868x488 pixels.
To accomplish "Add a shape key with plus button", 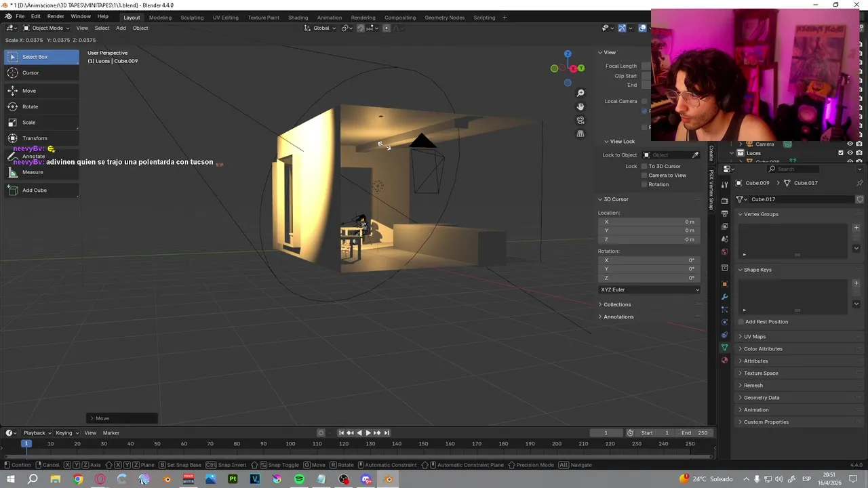I will point(856,283).
